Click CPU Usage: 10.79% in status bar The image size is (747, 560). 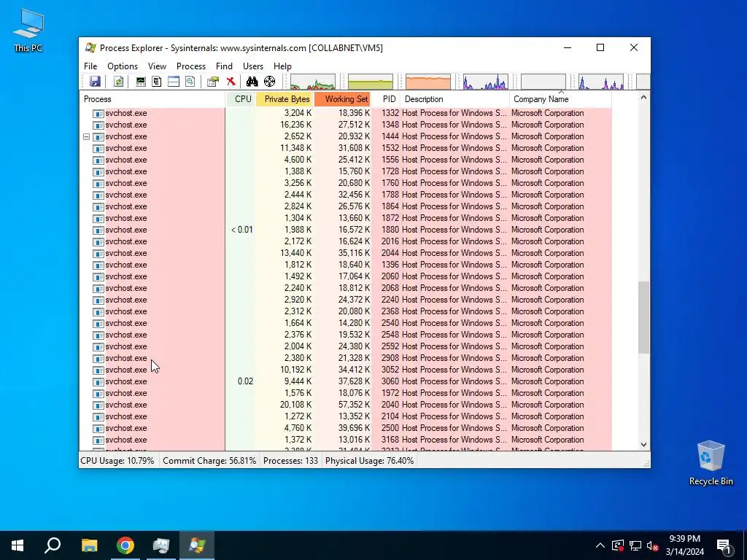pos(117,461)
